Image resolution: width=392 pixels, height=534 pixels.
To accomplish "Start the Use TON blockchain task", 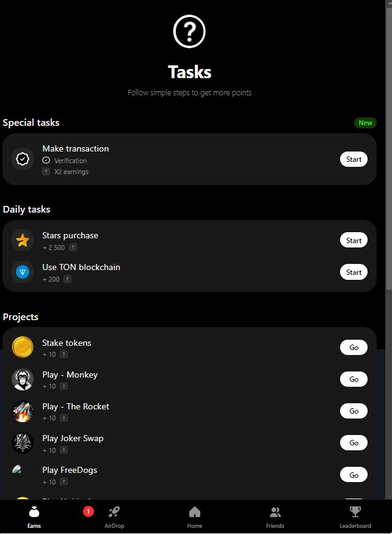I will coord(354,272).
